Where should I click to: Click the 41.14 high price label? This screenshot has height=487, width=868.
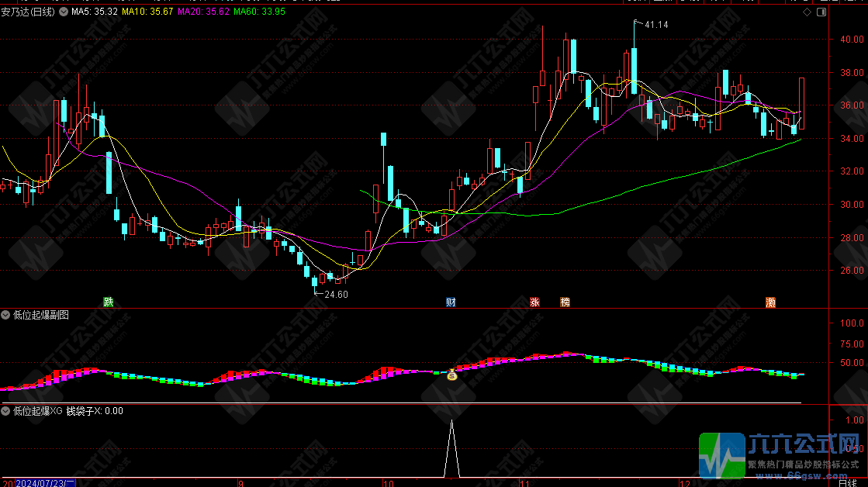pyautogui.click(x=656, y=25)
